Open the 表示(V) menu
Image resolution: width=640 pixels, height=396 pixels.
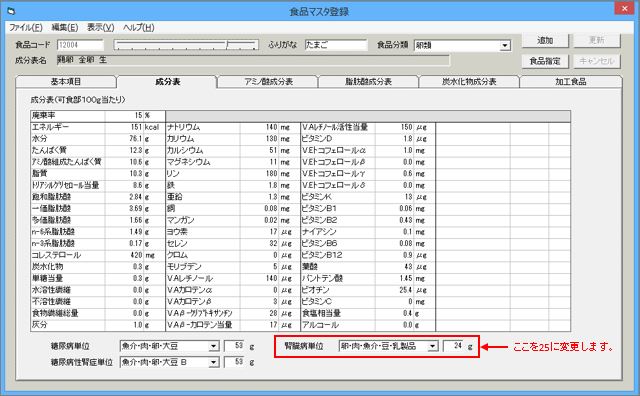tap(100, 27)
